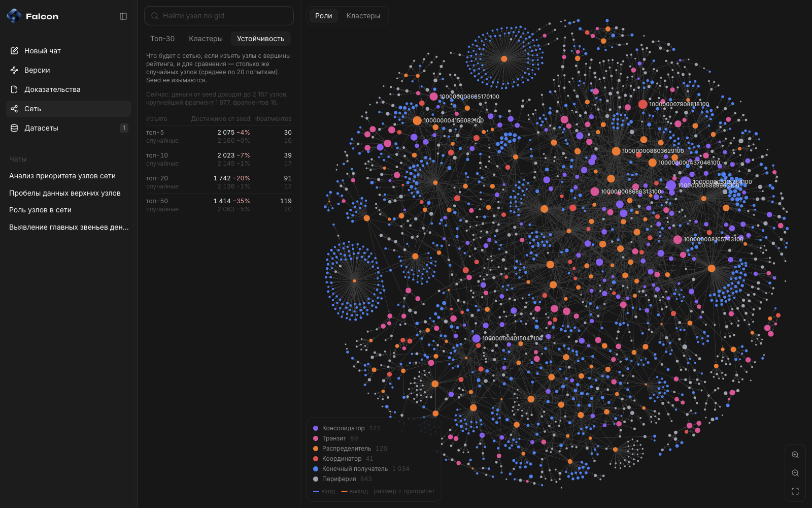The width and height of the screenshot is (812, 508).
Task: Select Периферия legend entry
Action: click(343, 479)
